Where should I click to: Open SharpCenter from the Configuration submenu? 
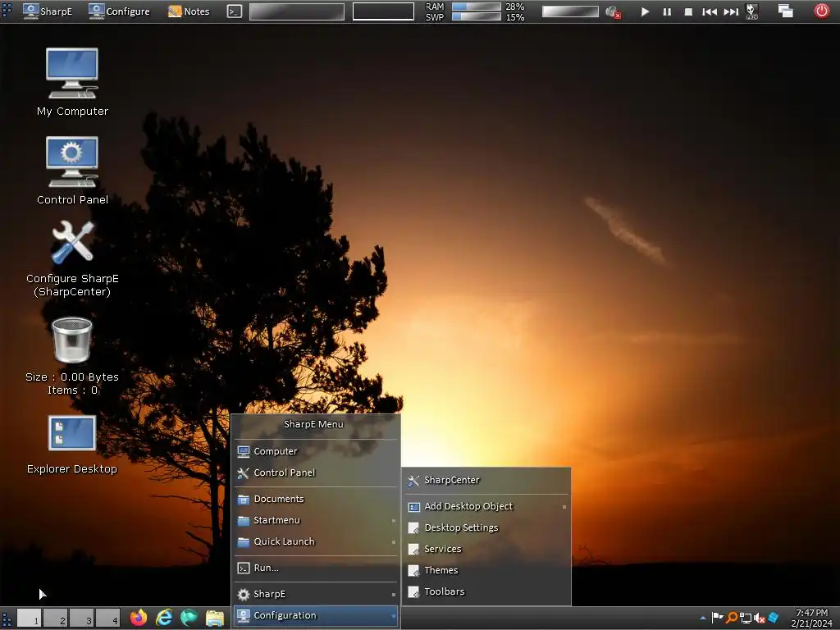click(486, 480)
